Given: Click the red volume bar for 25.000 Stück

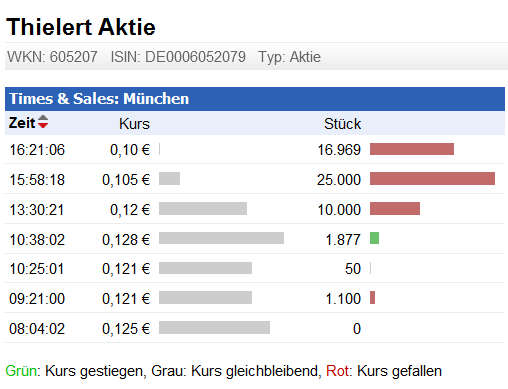Looking at the screenshot, I should point(432,179).
